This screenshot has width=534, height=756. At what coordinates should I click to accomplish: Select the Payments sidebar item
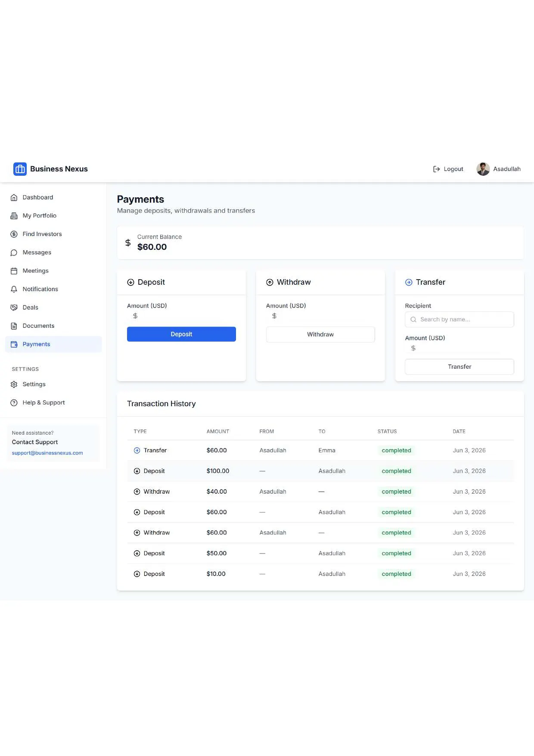click(x=53, y=344)
